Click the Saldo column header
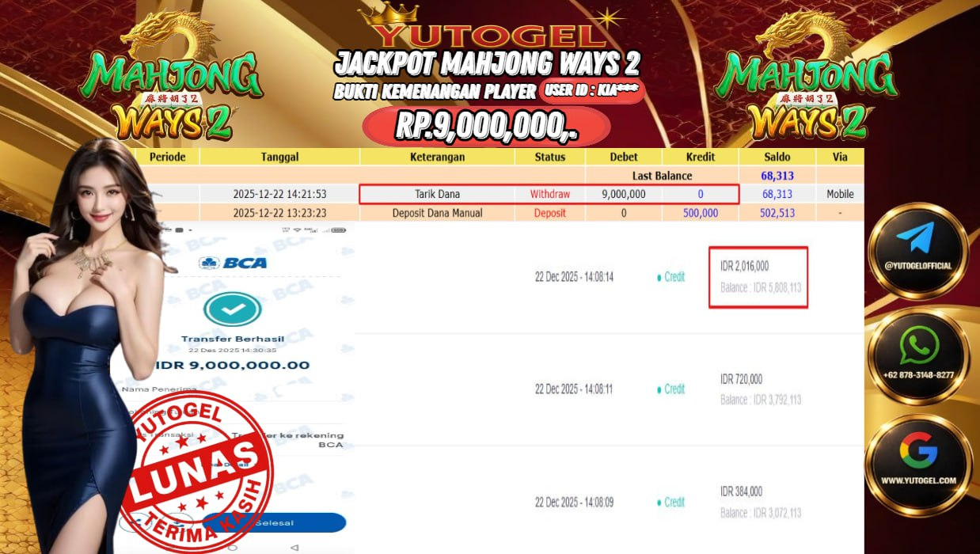980x554 pixels. click(x=777, y=157)
